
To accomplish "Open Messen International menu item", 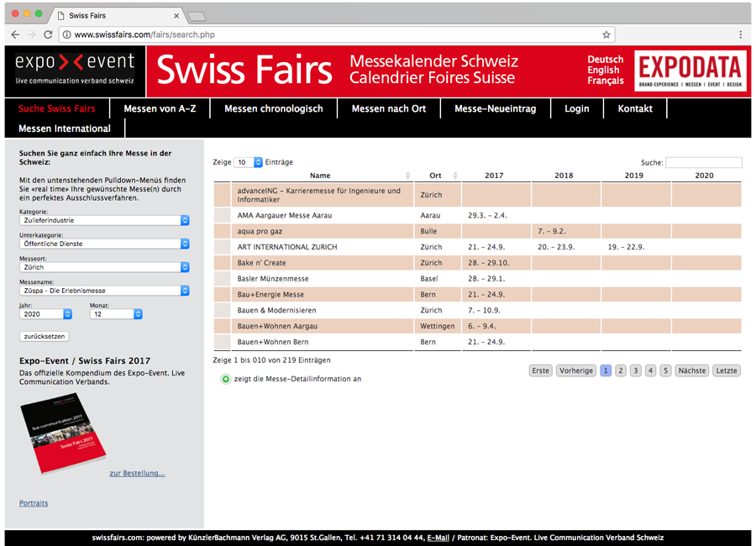I will tap(65, 129).
